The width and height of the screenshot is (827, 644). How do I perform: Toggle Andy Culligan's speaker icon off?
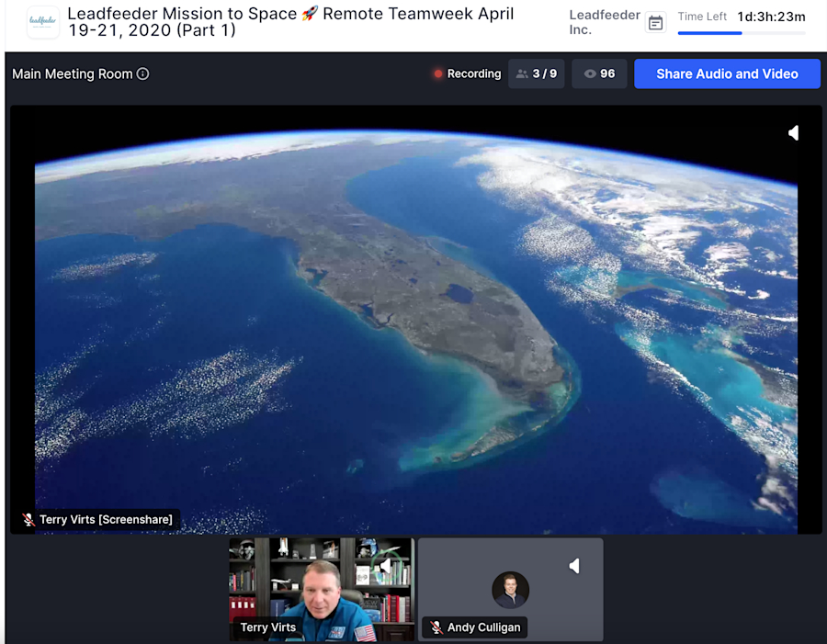[x=574, y=566]
